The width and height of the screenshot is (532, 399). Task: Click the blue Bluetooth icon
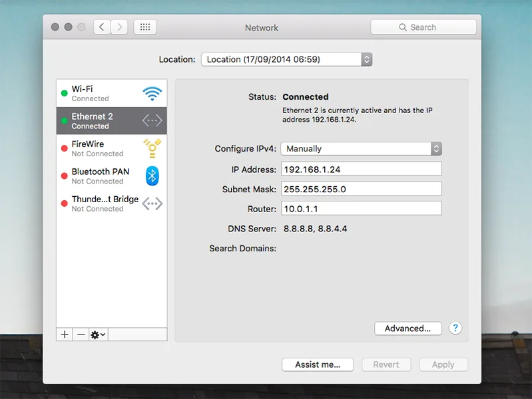(x=152, y=176)
